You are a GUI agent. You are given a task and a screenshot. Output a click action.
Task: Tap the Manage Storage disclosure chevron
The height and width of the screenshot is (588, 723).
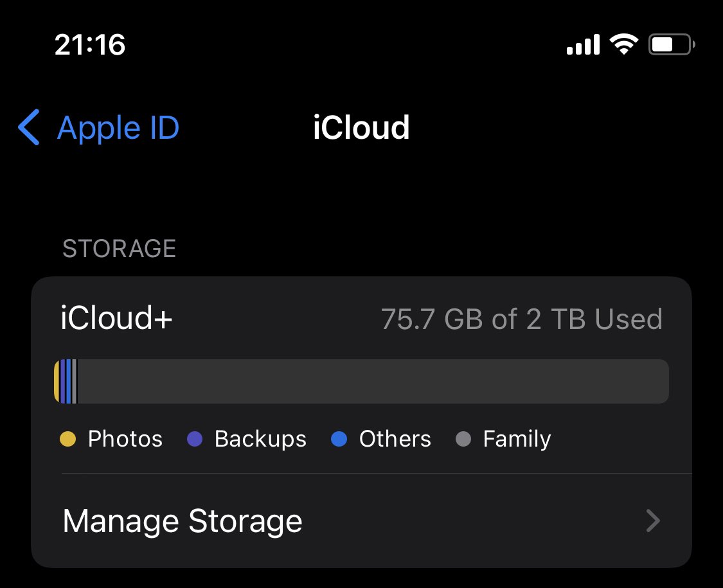[653, 521]
